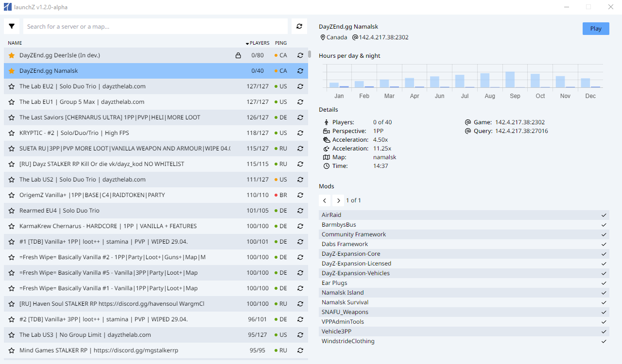The width and height of the screenshot is (622, 364).
Task: Refresh #1 [TDB] Vanilla+ 1PP row
Action: [x=300, y=242]
